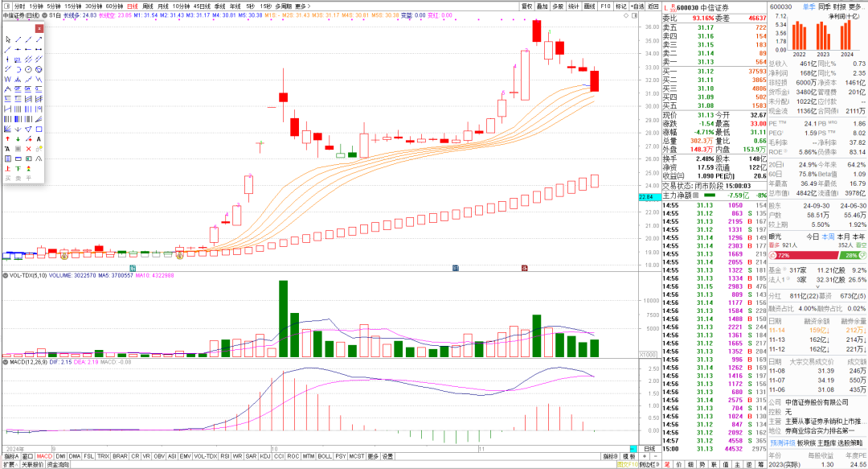Select MACD indicator tab
The width and height of the screenshot is (868, 469).
pyautogui.click(x=44, y=456)
